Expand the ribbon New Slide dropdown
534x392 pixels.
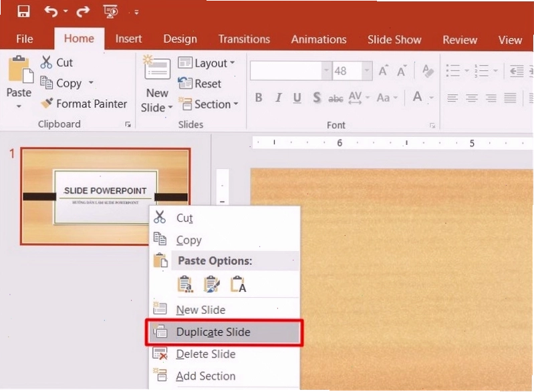(157, 108)
